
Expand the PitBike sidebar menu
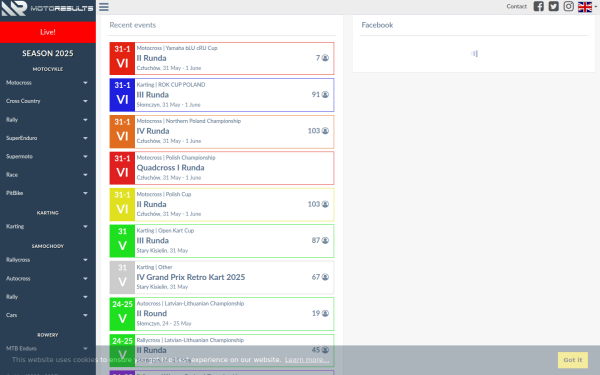pos(48,193)
